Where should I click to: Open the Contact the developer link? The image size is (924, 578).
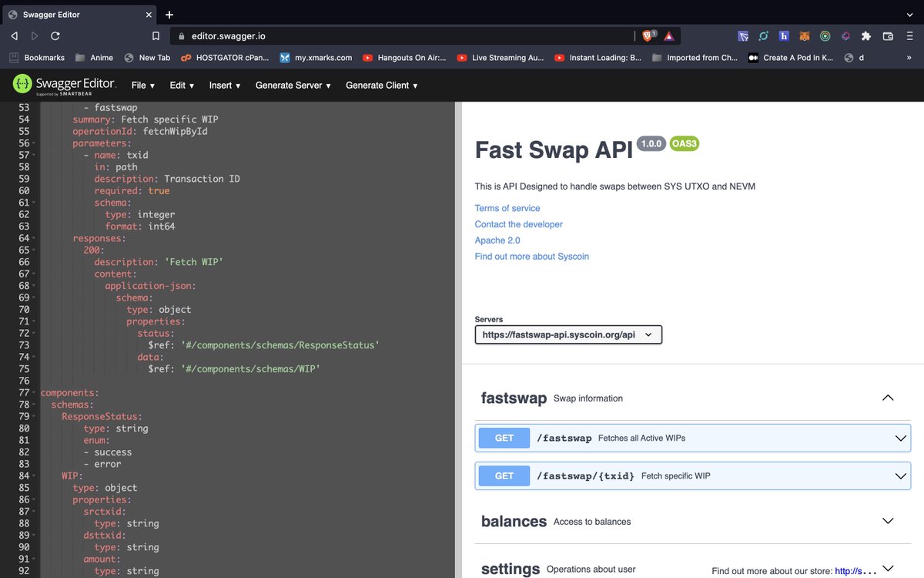[x=519, y=224]
